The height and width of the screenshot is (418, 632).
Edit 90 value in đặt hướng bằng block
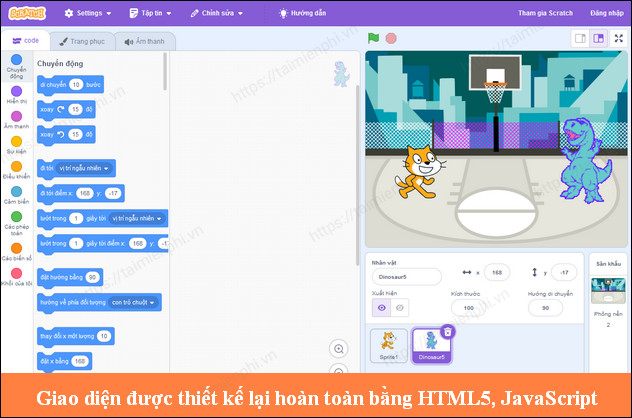click(93, 277)
